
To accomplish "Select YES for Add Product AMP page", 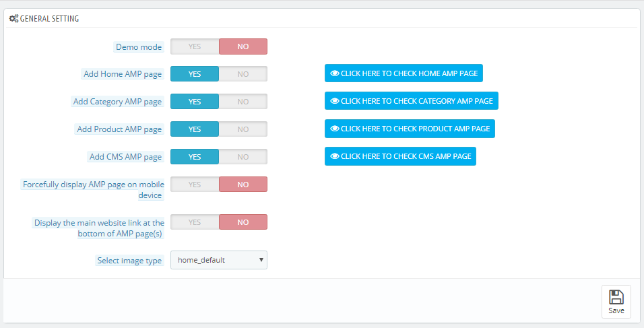I will [x=195, y=129].
